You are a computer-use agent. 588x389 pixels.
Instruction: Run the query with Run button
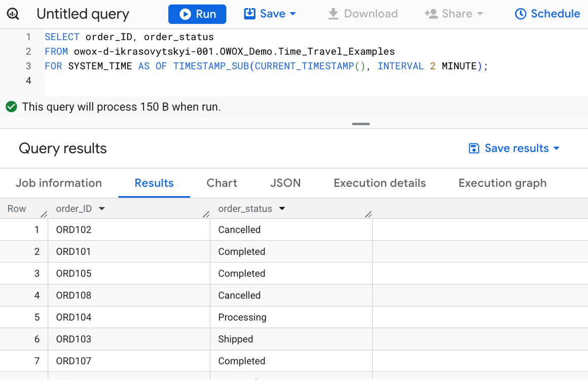coord(197,14)
